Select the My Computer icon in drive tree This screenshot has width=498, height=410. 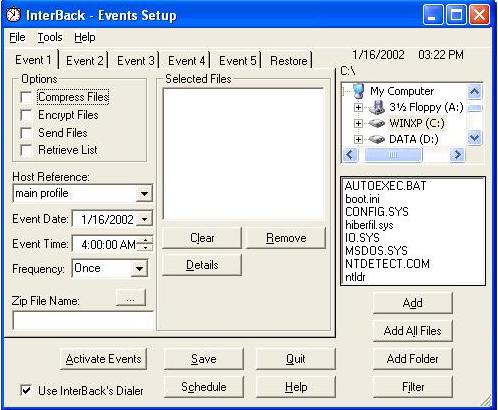[x=358, y=91]
